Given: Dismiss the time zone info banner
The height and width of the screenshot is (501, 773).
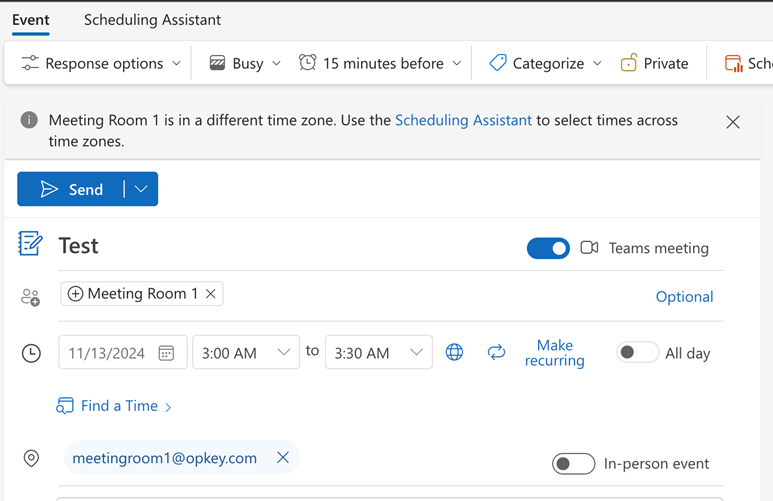Looking at the screenshot, I should tap(733, 122).
